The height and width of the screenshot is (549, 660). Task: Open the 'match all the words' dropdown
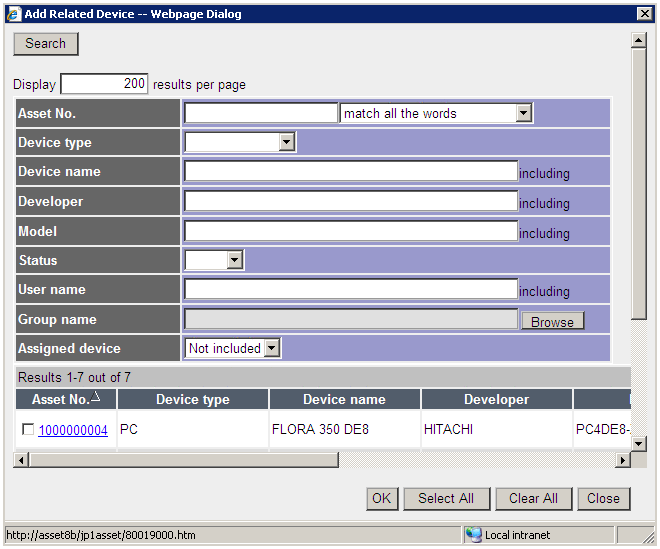tap(523, 113)
